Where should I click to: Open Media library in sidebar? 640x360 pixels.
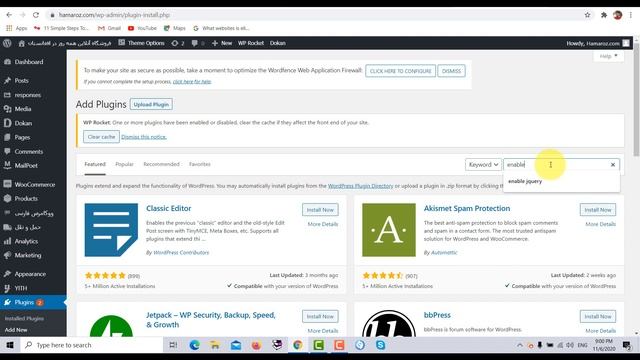(22, 109)
